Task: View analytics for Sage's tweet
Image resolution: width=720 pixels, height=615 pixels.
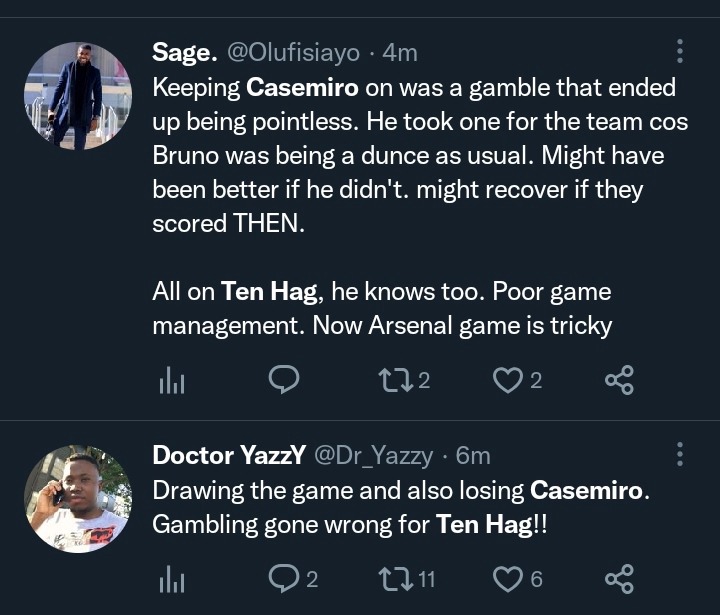Action: [174, 379]
